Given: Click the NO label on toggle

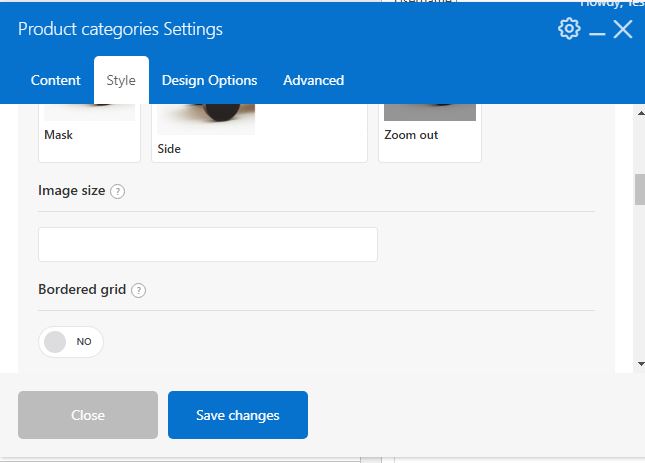Looking at the screenshot, I should [x=84, y=342].
